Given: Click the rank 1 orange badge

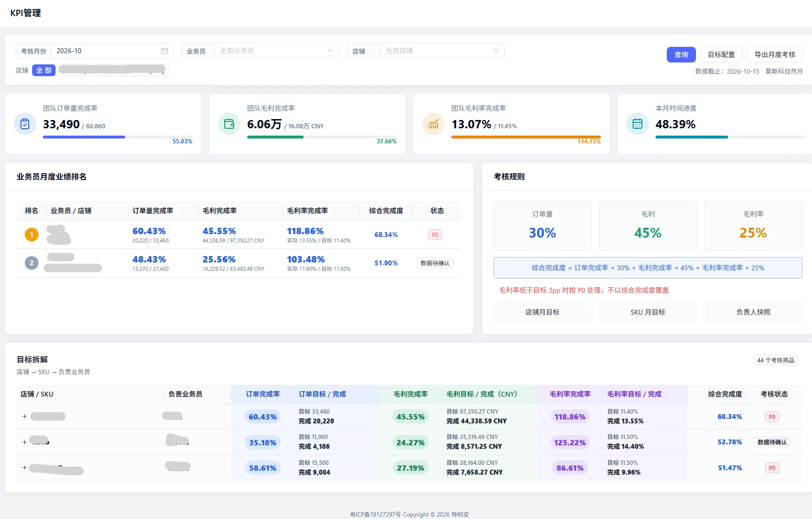Looking at the screenshot, I should (x=32, y=235).
